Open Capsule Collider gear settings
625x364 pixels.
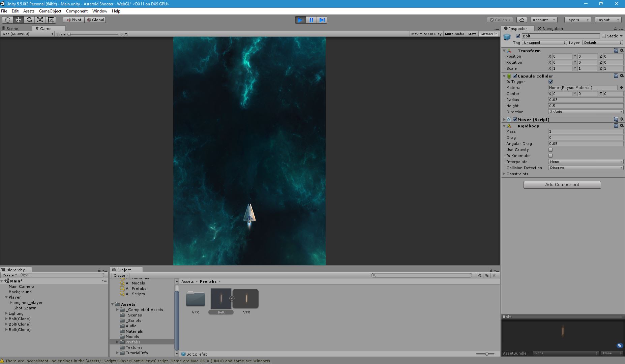[622, 76]
